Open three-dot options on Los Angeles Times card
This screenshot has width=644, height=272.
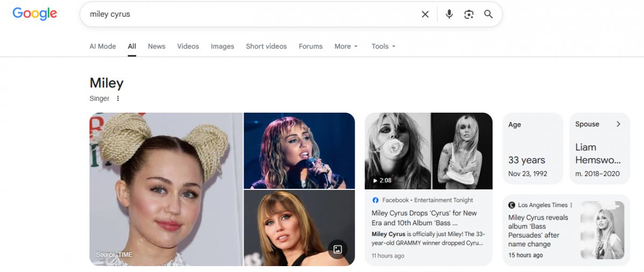click(571, 205)
